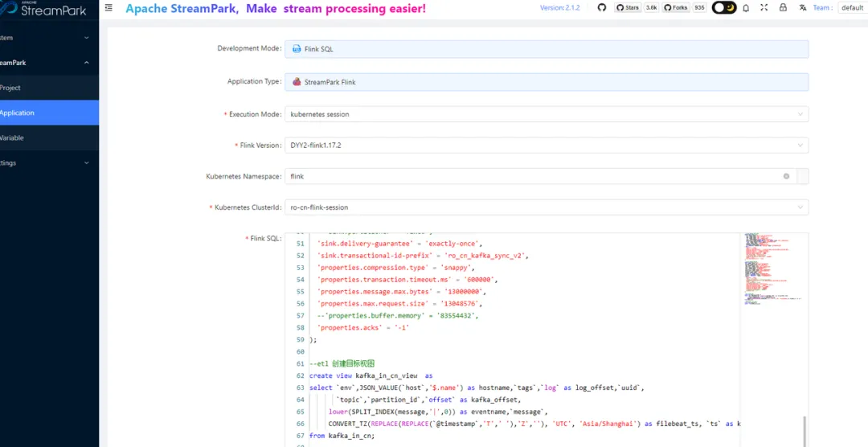Clear the Kubernetes Namespace field
This screenshot has width=868, height=447.
[x=786, y=176]
